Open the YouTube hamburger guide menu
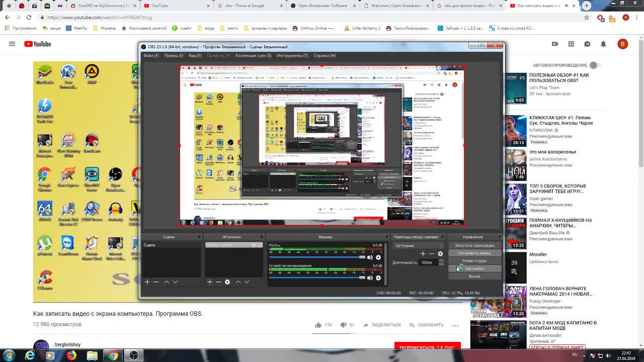This screenshot has width=644, height=362. pos(12,44)
